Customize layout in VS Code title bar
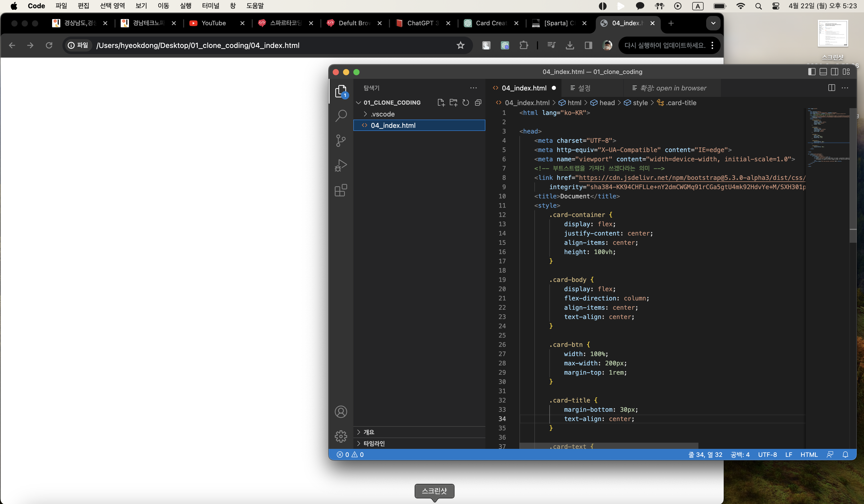864x504 pixels. [846, 72]
